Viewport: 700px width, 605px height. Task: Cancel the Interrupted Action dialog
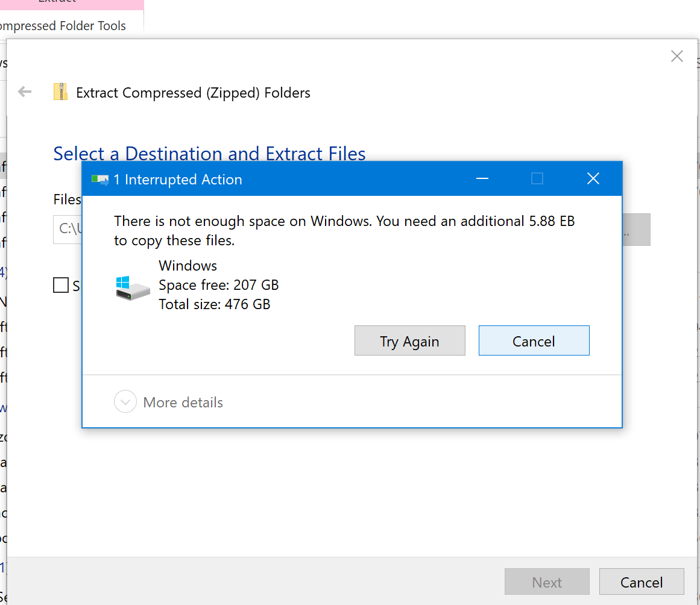[534, 340]
